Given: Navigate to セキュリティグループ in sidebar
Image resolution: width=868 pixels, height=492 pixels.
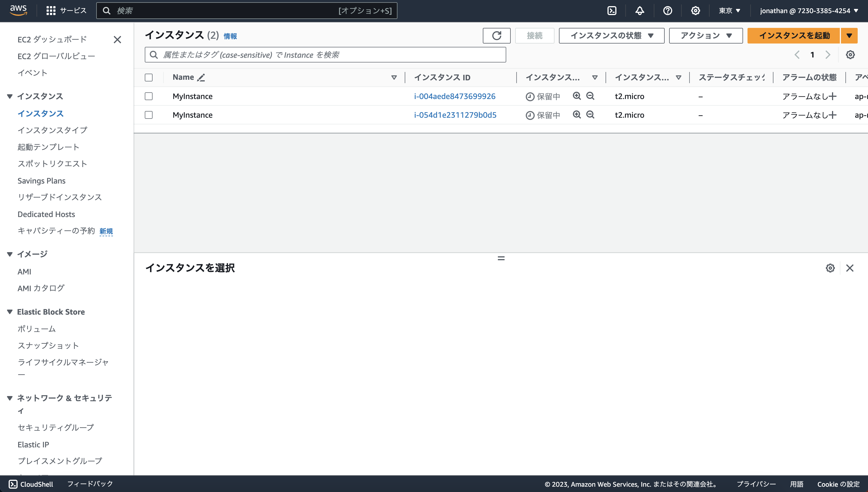Looking at the screenshot, I should click(56, 427).
